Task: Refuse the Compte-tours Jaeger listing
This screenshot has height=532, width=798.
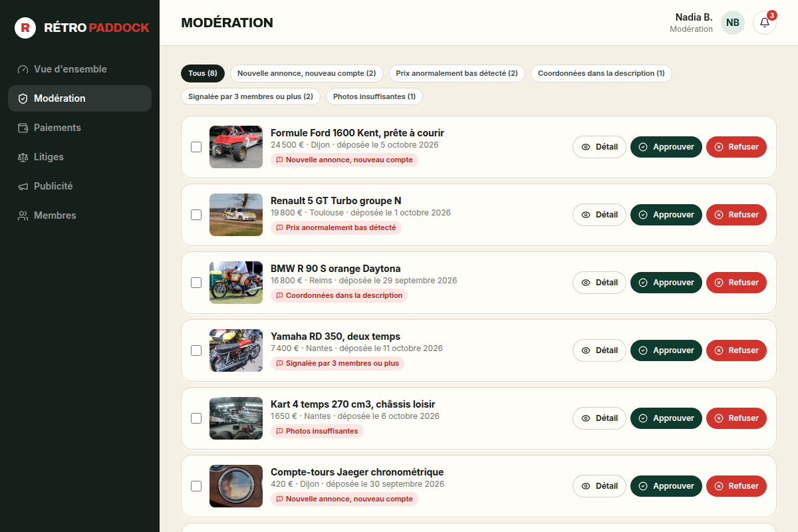Action: 736,486
